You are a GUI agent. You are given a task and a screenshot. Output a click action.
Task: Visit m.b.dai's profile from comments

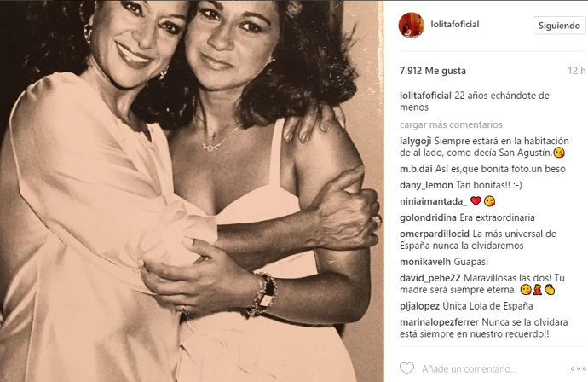pos(416,169)
